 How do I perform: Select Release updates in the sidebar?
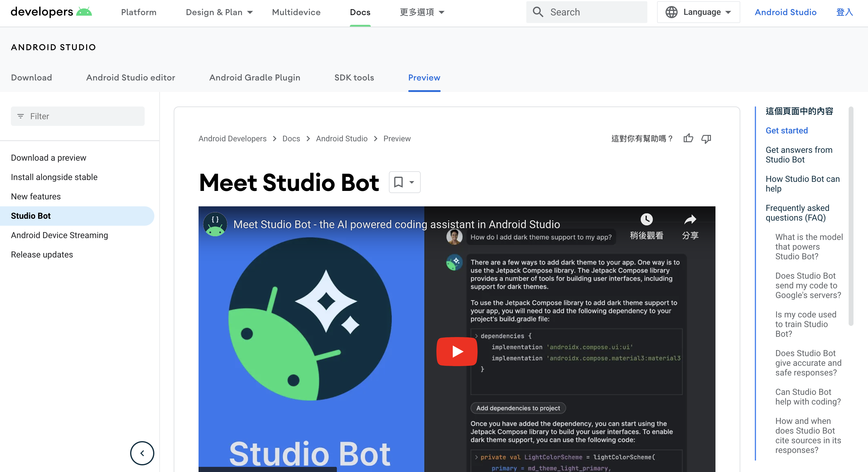coord(42,254)
